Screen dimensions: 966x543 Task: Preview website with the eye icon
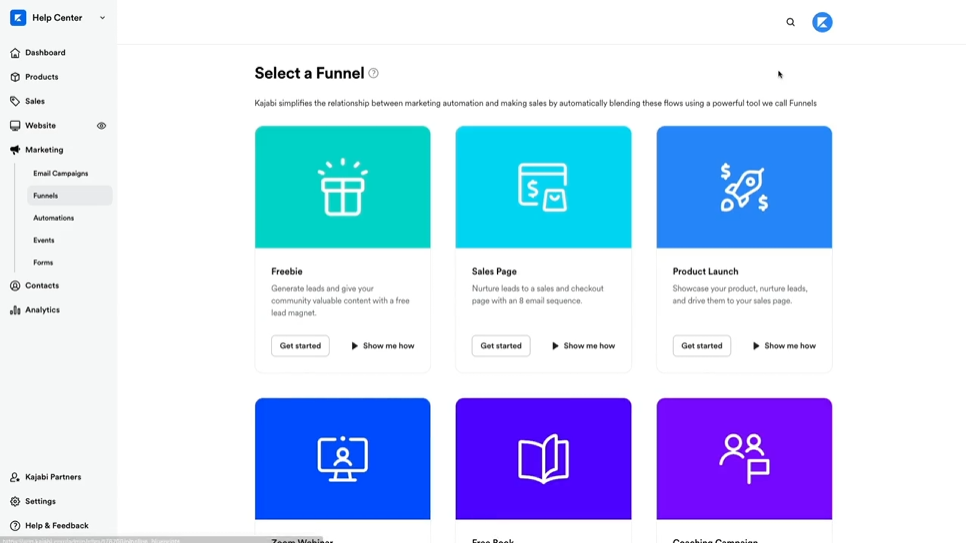click(x=101, y=126)
